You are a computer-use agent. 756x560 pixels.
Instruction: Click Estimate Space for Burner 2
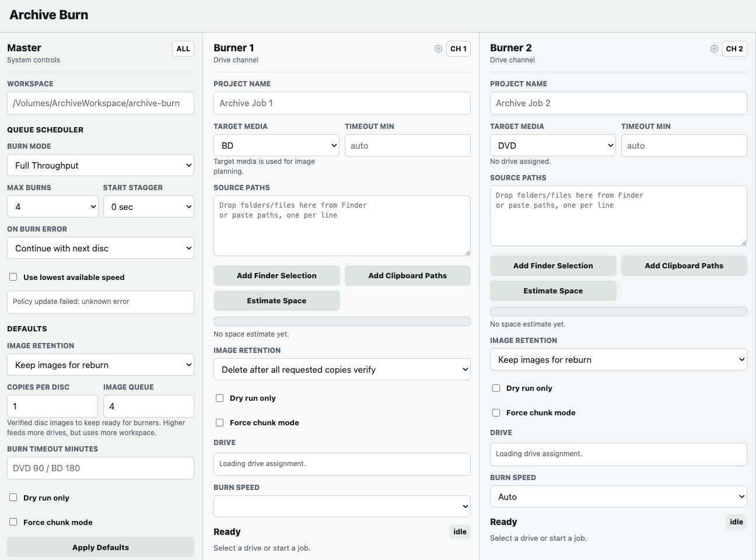pos(553,290)
